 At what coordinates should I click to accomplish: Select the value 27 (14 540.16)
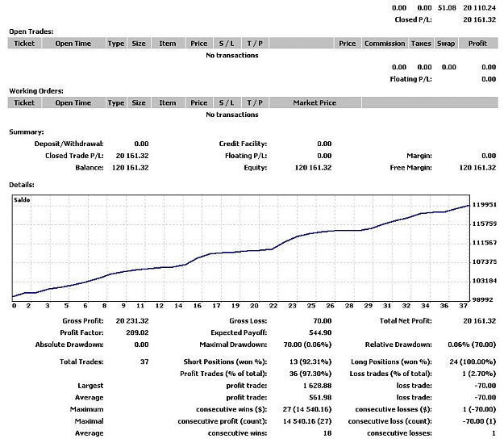pyautogui.click(x=307, y=409)
